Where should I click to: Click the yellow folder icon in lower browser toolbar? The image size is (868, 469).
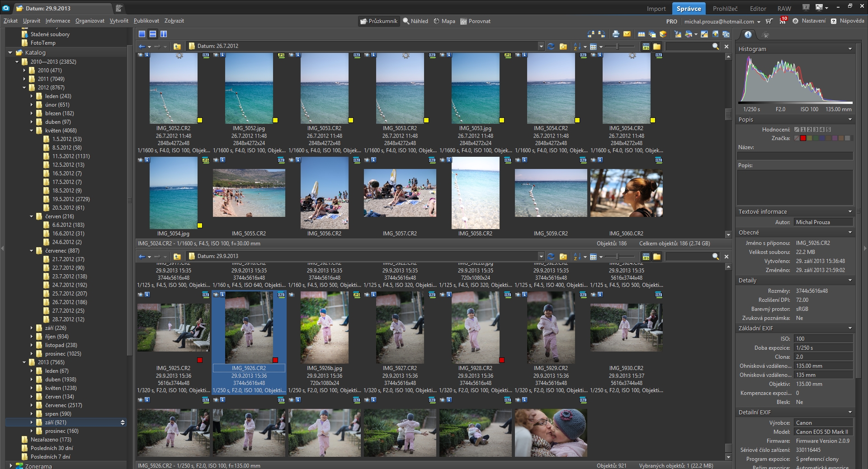[x=657, y=256]
